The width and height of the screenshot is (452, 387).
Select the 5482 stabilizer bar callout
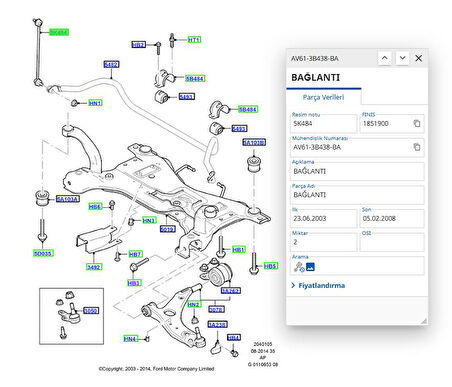(x=111, y=64)
